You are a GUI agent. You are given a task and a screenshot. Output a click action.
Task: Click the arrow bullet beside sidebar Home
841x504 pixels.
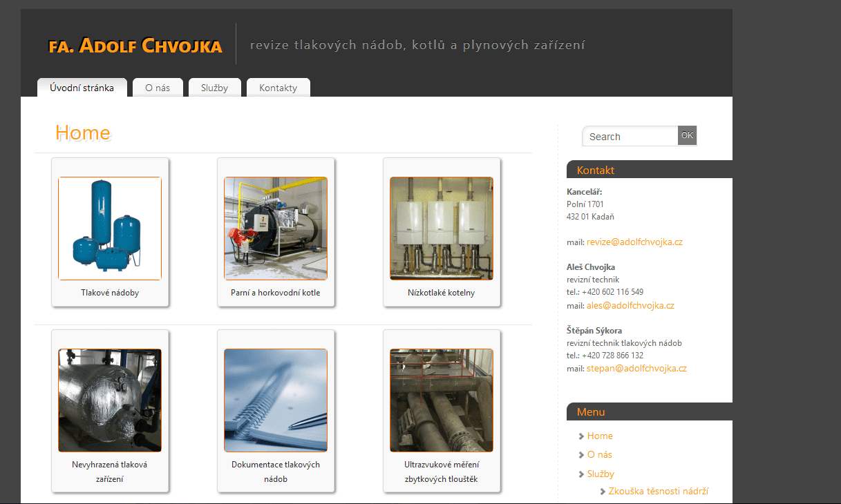click(582, 436)
